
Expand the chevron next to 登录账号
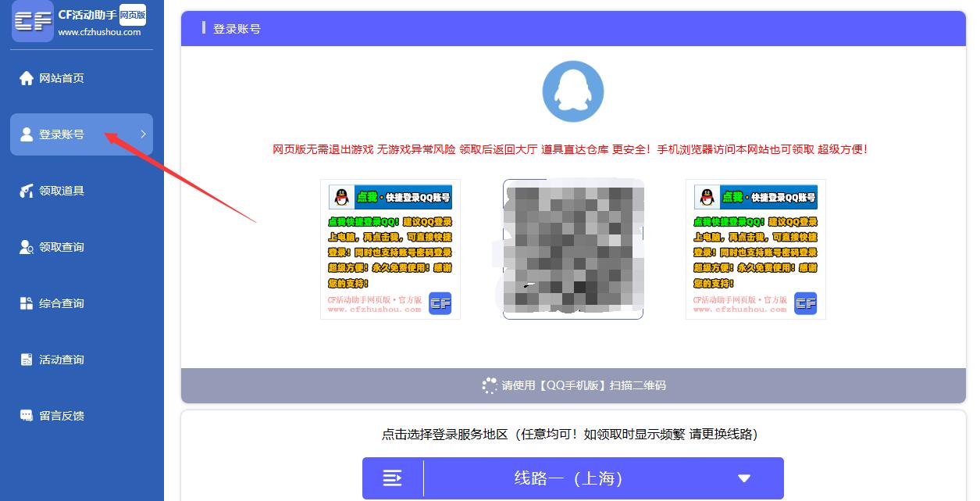tap(143, 134)
